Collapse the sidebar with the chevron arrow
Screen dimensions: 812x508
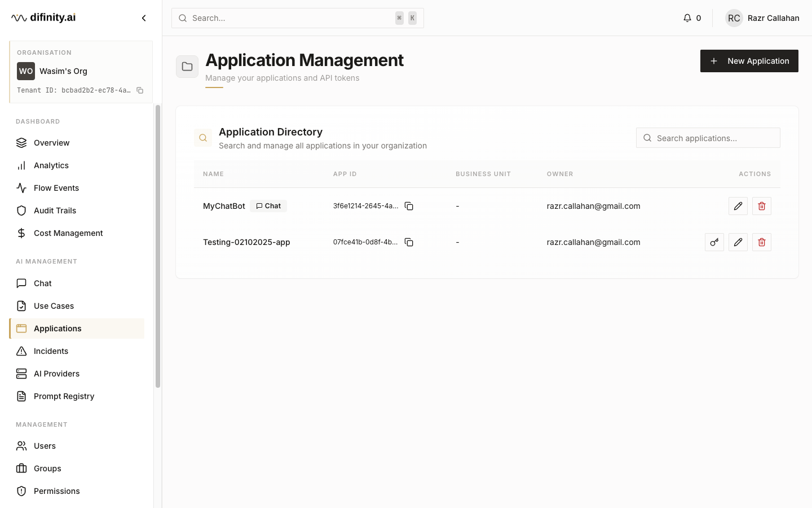click(144, 18)
